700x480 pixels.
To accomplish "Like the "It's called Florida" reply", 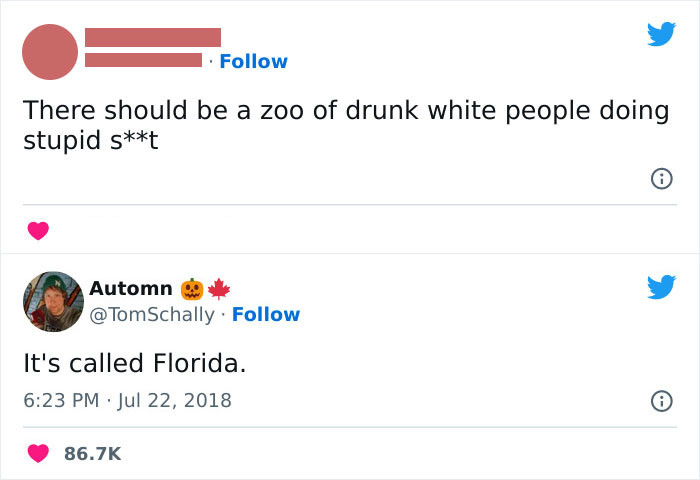I will (38, 453).
